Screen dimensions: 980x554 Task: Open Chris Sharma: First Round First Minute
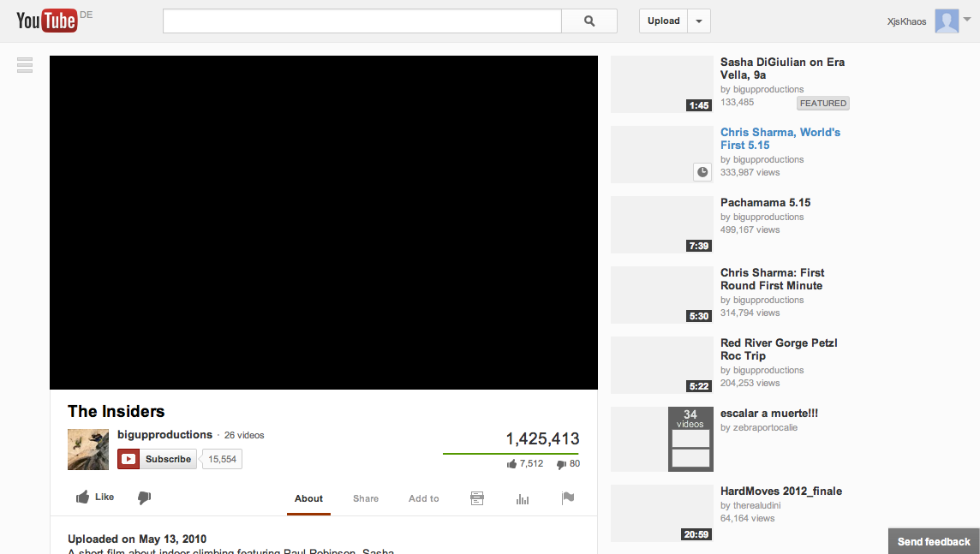click(772, 279)
